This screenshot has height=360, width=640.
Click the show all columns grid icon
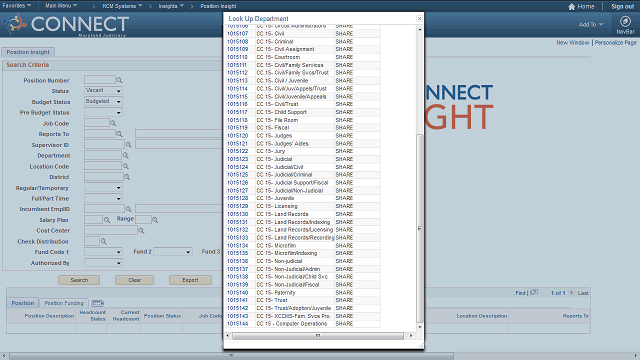pyautogui.click(x=98, y=303)
